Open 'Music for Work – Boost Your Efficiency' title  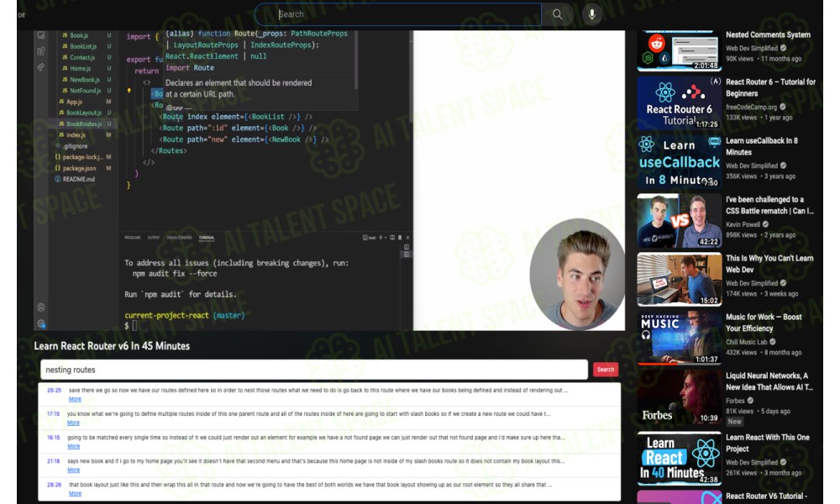(x=764, y=323)
